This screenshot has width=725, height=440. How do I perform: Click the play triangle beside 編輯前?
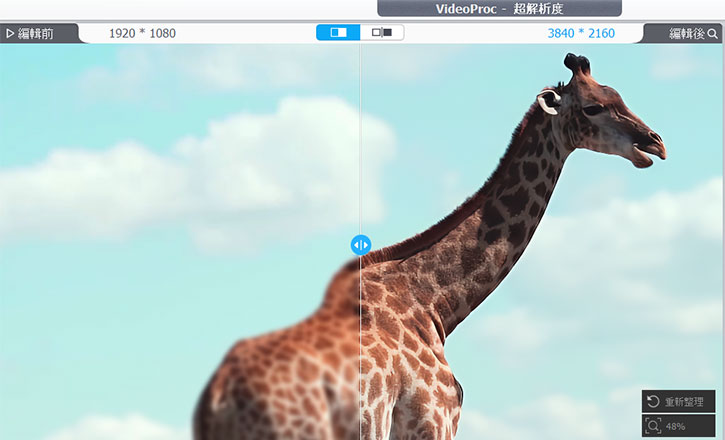coord(10,33)
